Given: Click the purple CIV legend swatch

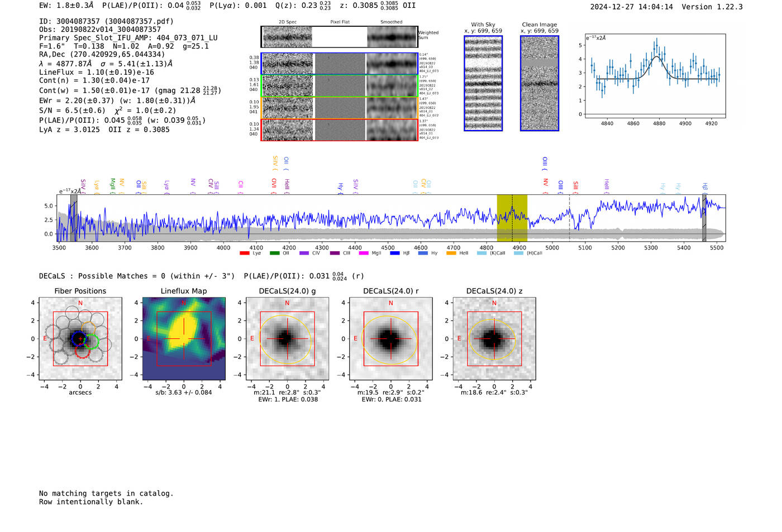Looking at the screenshot, I should (304, 253).
